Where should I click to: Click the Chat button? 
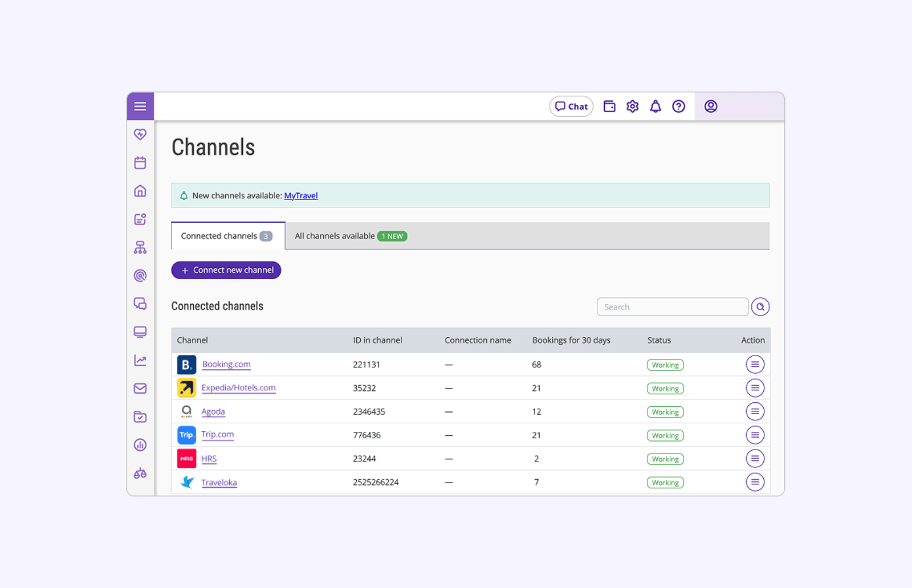571,107
